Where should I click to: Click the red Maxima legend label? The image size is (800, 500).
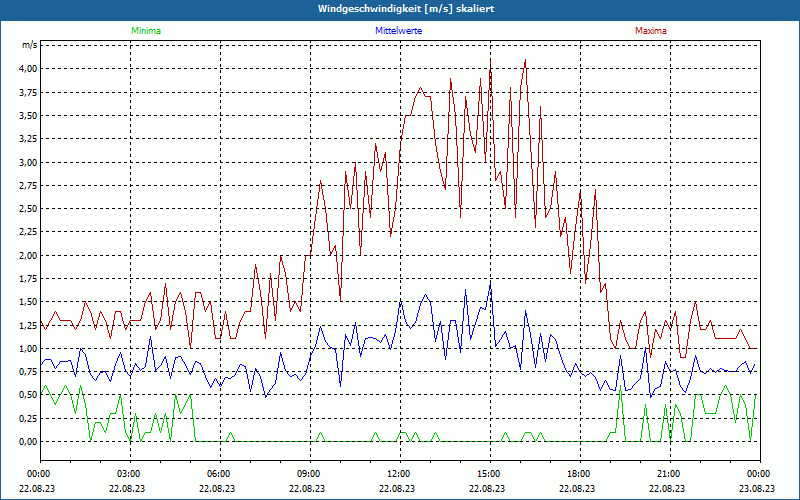pyautogui.click(x=651, y=31)
